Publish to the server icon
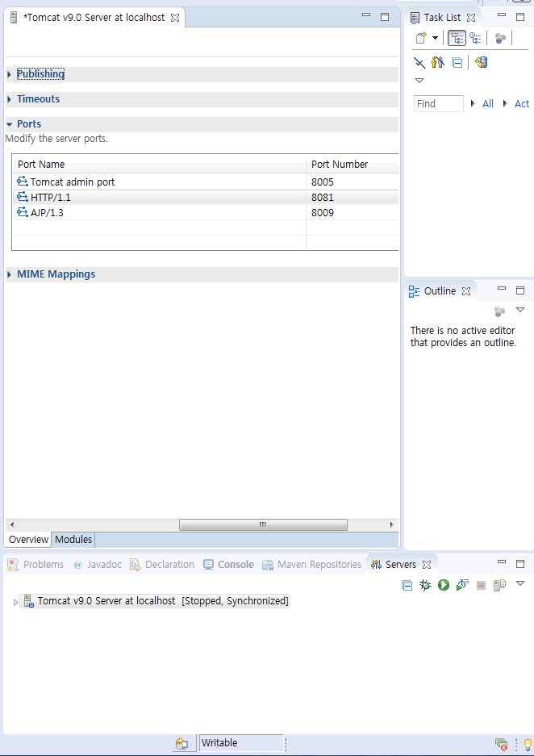This screenshot has height=756, width=534. click(x=500, y=585)
